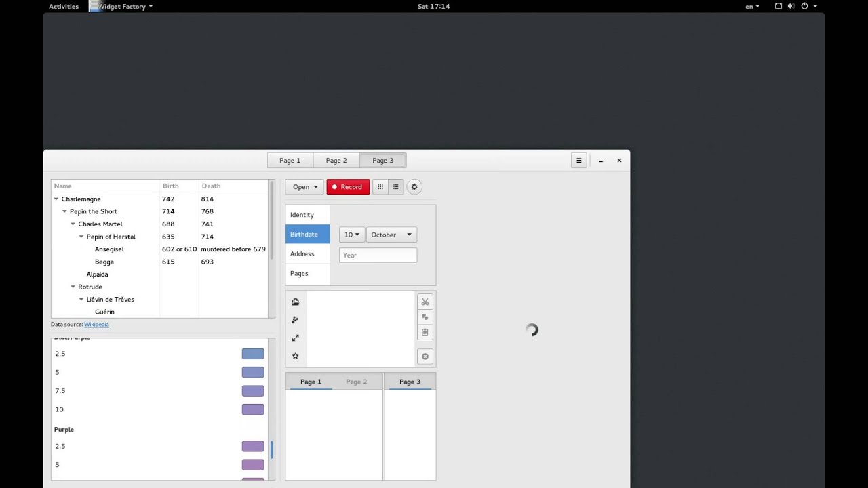Select the Guérin row
868x488 pixels.
point(160,312)
